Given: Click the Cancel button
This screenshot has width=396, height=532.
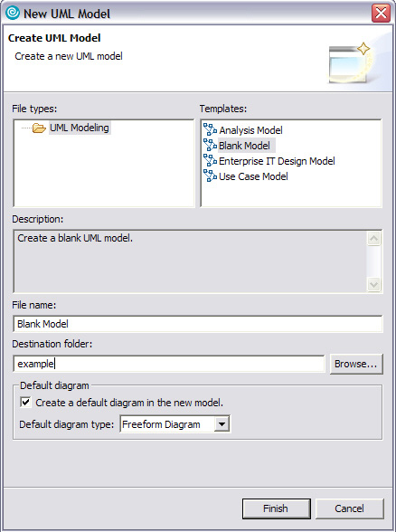Looking at the screenshot, I should [x=350, y=508].
